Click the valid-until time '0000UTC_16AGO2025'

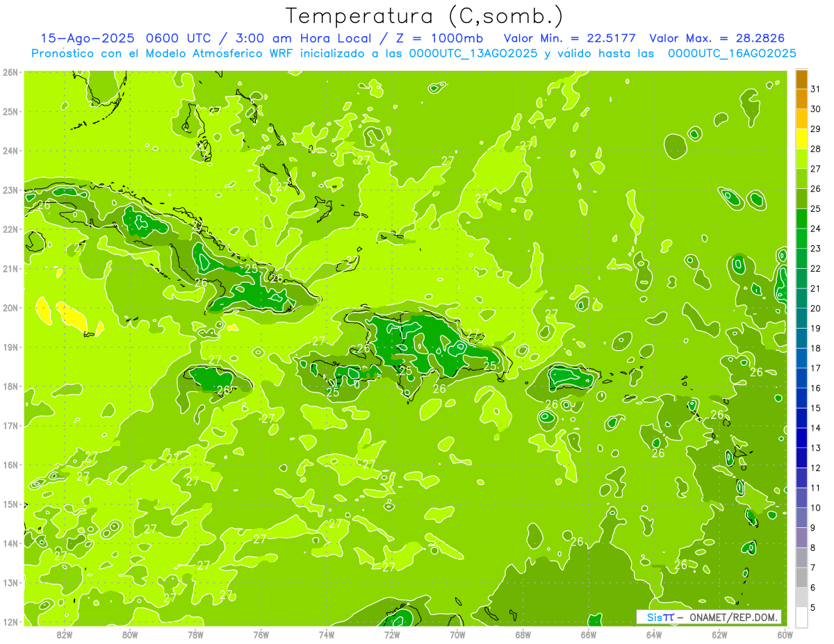(x=732, y=53)
